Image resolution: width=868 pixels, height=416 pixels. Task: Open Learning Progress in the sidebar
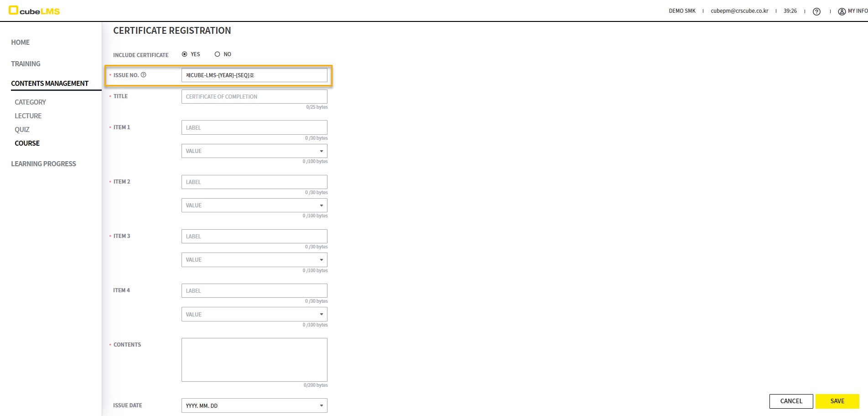point(44,164)
